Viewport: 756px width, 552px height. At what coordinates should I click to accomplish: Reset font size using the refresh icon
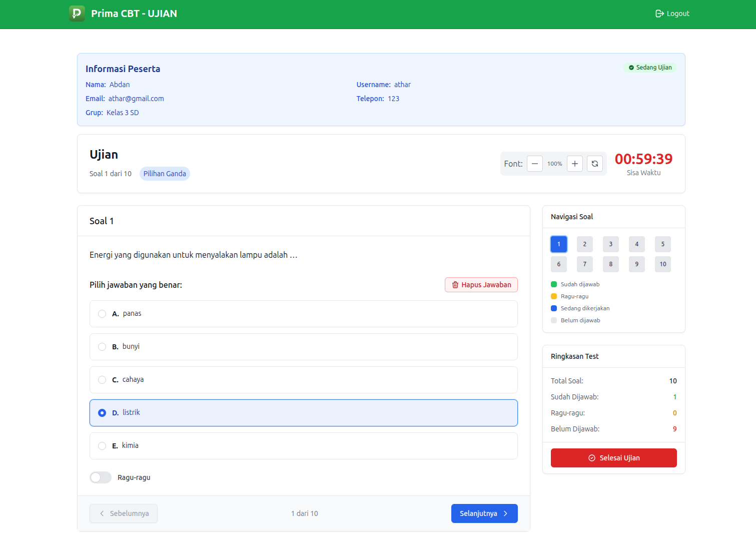[594, 164]
